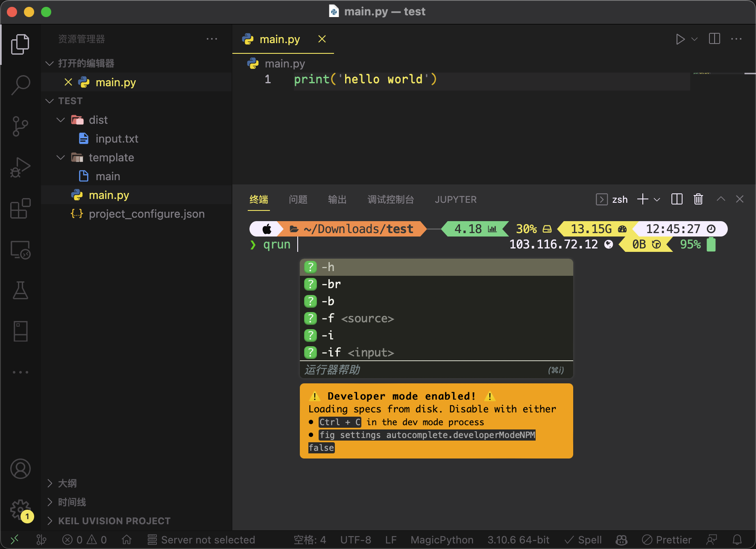Maximize the terminal panel size

[x=721, y=199]
